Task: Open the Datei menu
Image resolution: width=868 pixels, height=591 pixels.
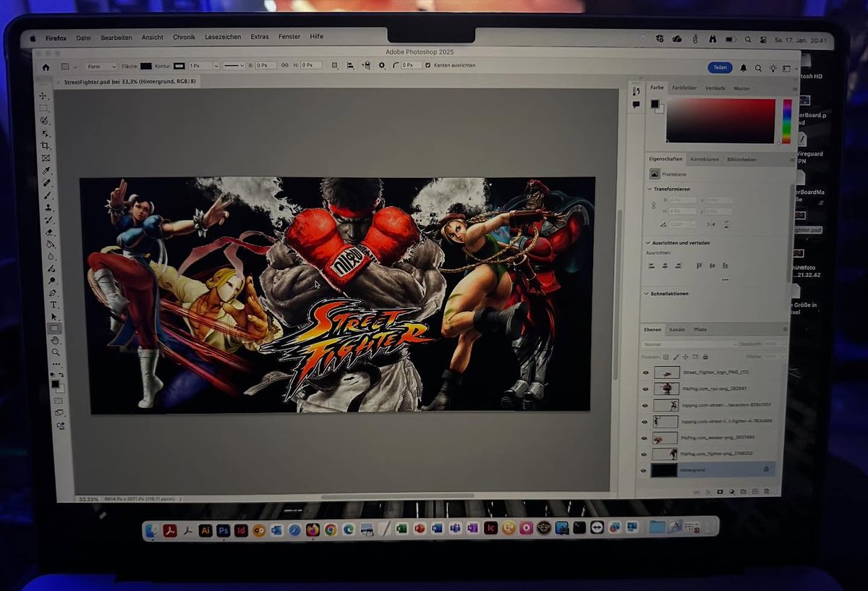Action: click(x=84, y=37)
